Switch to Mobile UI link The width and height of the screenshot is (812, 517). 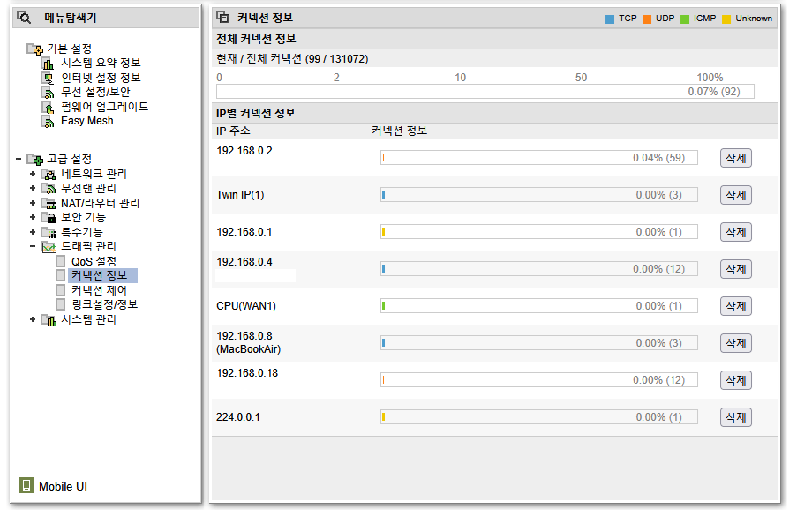click(x=64, y=486)
